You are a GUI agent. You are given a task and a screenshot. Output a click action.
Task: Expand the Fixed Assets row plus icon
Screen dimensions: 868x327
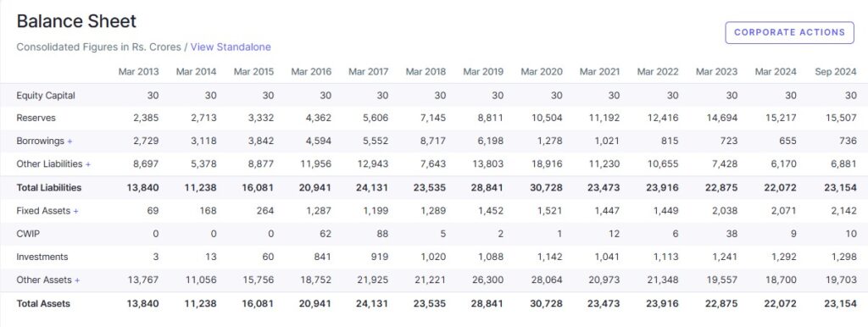75,211
